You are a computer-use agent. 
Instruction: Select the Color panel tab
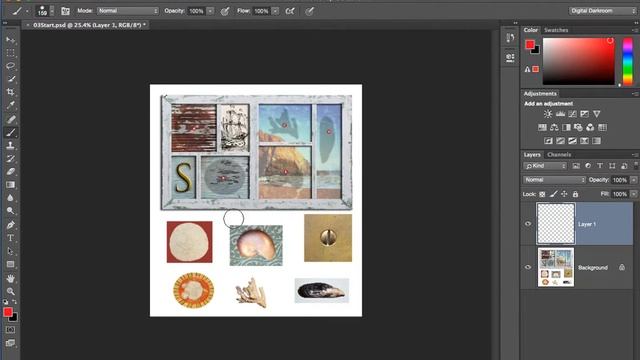point(531,30)
